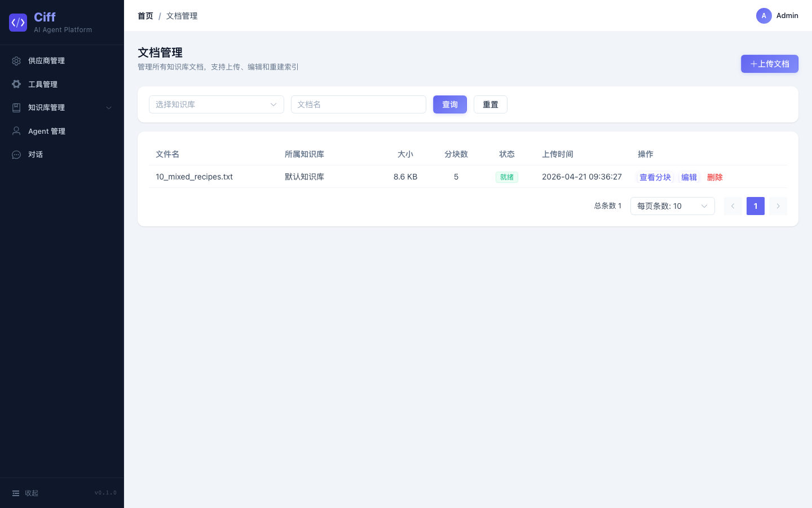
Task: Click the 所属知识库 column header
Action: pyautogui.click(x=304, y=154)
